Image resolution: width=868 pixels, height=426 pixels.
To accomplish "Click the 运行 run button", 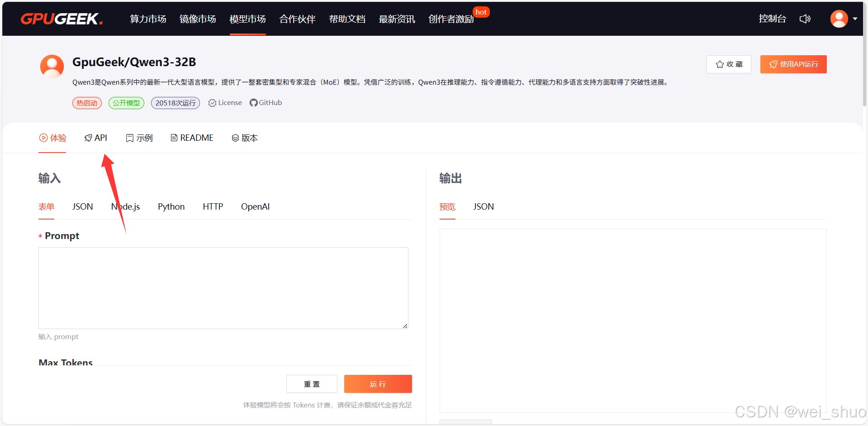I will point(378,384).
